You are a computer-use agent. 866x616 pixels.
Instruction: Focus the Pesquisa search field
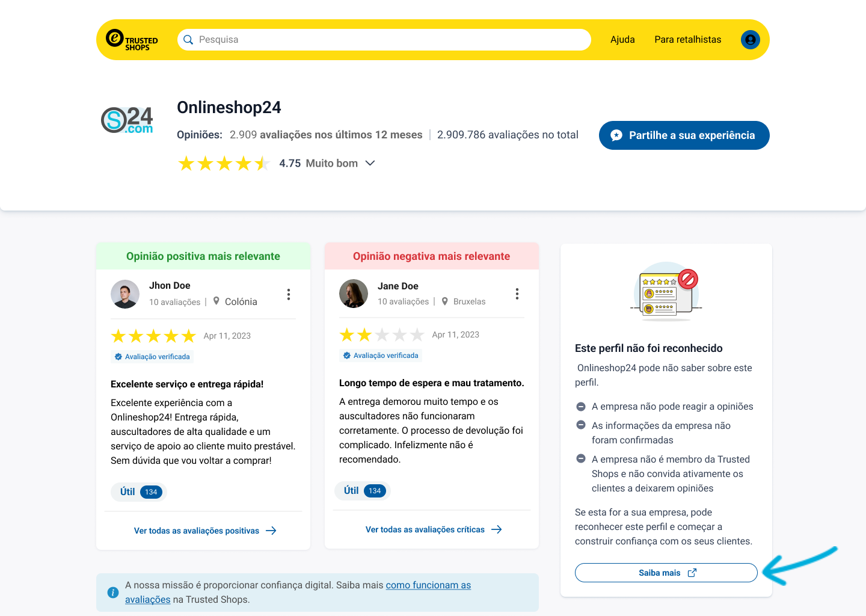[x=384, y=40]
